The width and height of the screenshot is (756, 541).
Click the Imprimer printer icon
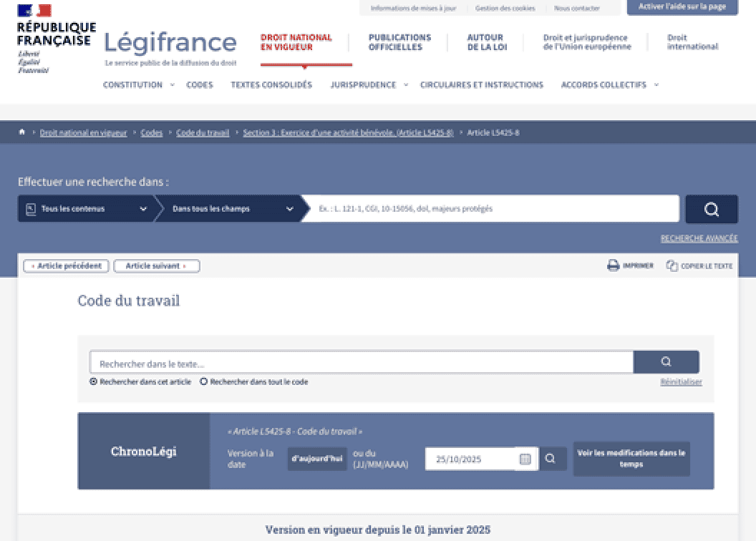[612, 265]
